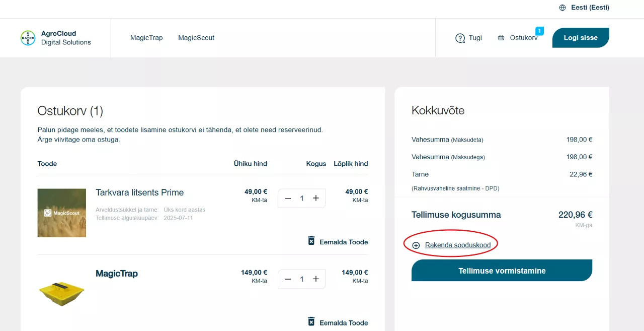Decrease quantity of Tarkvara litsents Prime

pyautogui.click(x=288, y=198)
